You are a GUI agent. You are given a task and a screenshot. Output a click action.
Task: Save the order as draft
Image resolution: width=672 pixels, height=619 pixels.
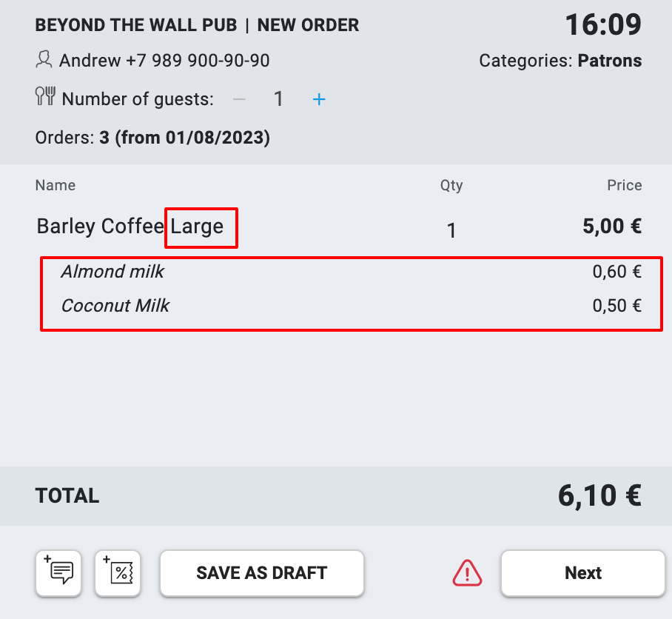261,572
